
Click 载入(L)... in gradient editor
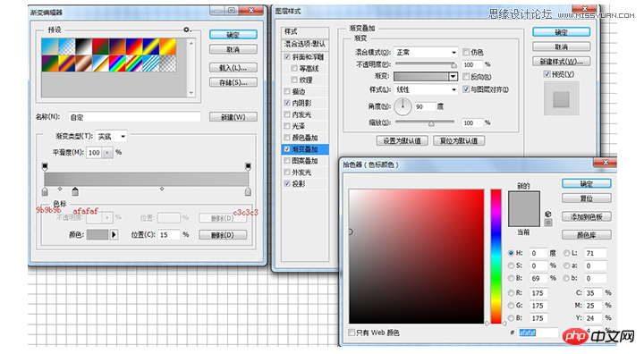(x=233, y=68)
